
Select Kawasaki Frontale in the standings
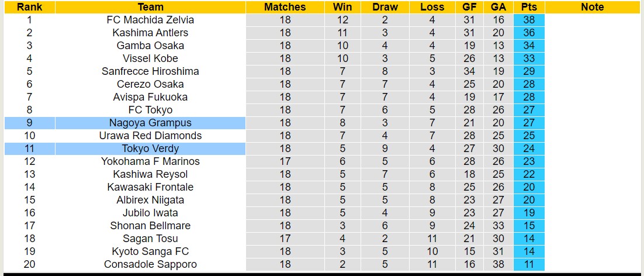(150, 187)
